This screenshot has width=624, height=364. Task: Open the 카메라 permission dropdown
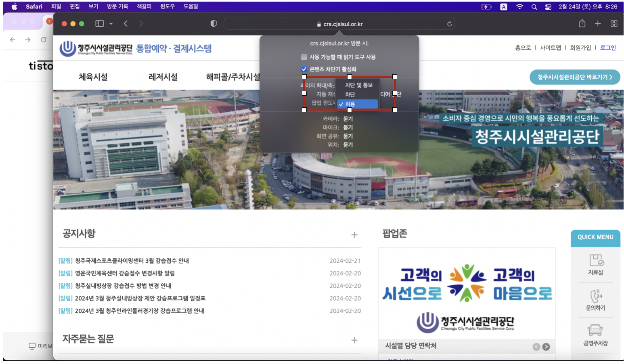coord(348,119)
